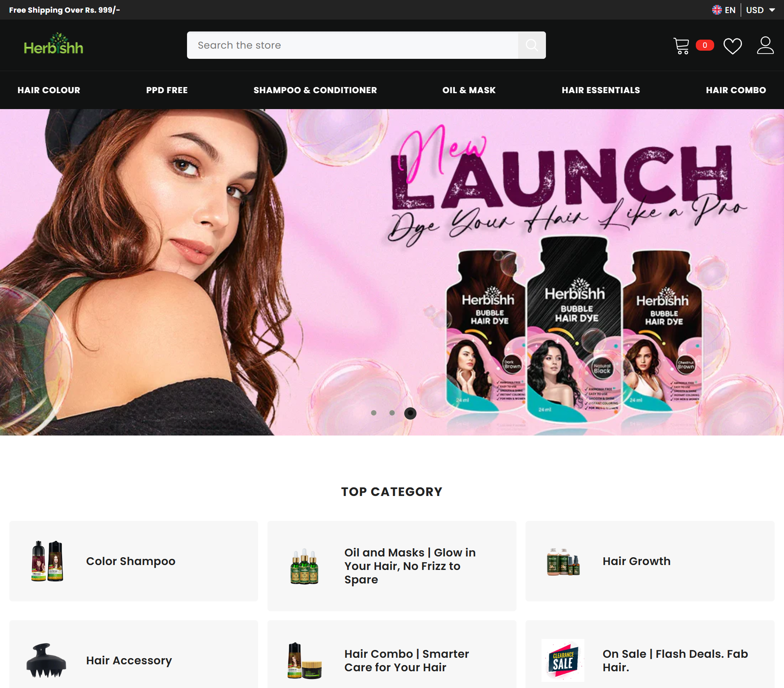Image resolution: width=784 pixels, height=688 pixels.
Task: Click the search magnifier icon
Action: pos(532,45)
